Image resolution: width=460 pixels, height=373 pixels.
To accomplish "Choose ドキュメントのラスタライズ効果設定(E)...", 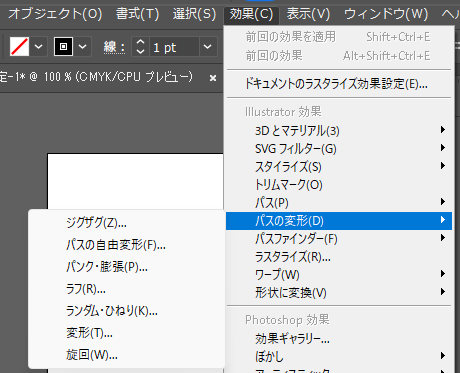I will coord(339,84).
